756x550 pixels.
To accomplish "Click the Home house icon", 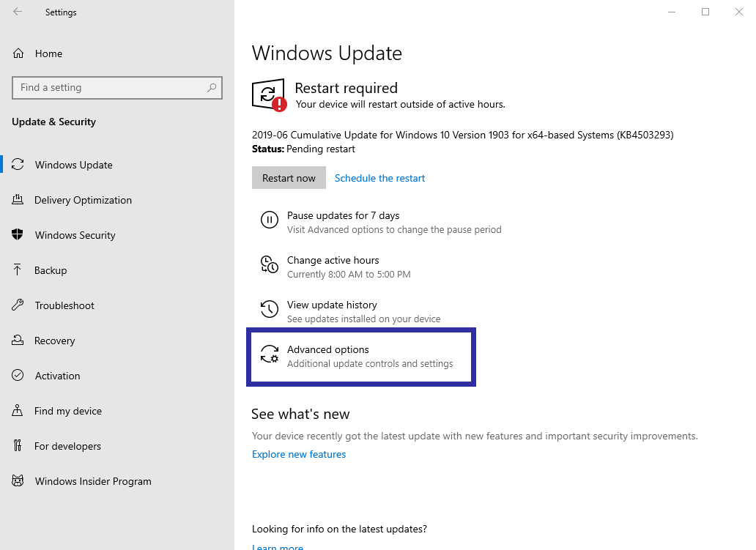I will [x=18, y=53].
